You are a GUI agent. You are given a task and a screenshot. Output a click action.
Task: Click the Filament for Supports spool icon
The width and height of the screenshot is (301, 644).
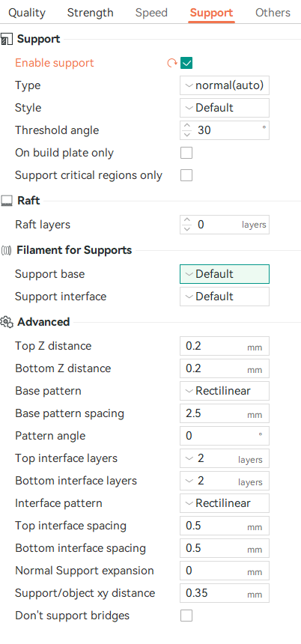[7, 250]
